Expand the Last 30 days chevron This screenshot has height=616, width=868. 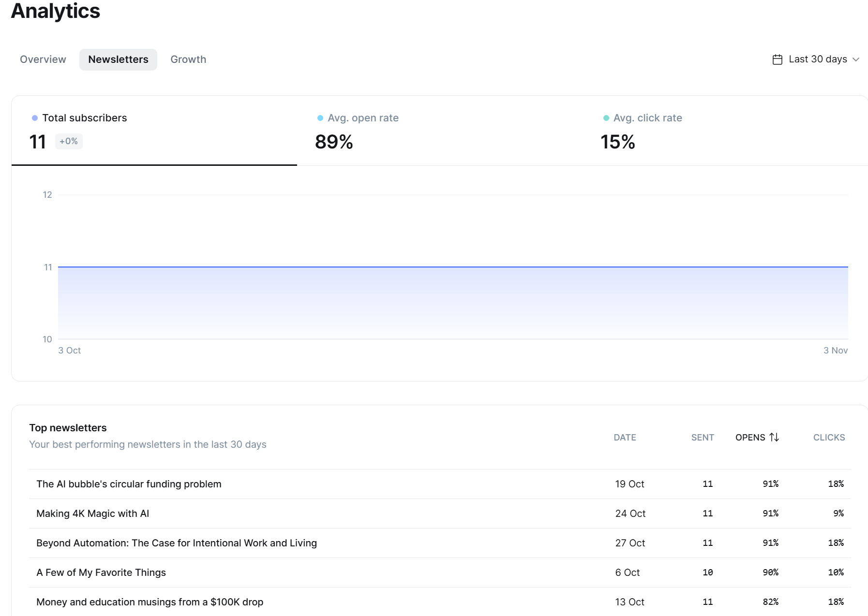[x=856, y=59]
